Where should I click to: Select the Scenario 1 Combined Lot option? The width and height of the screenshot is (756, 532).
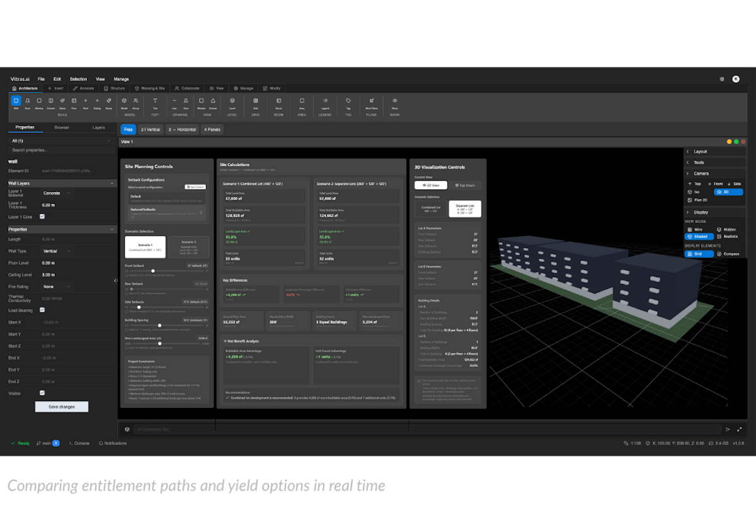146,247
